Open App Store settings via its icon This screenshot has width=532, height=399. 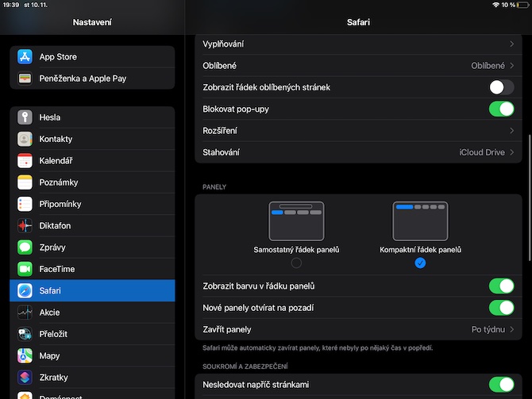pos(25,56)
